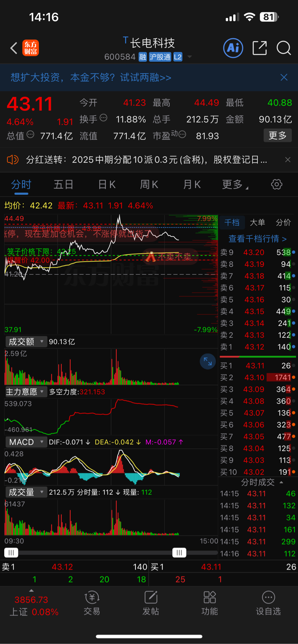Open the 两融 promotion banner link
298x644 pixels.
(x=91, y=77)
